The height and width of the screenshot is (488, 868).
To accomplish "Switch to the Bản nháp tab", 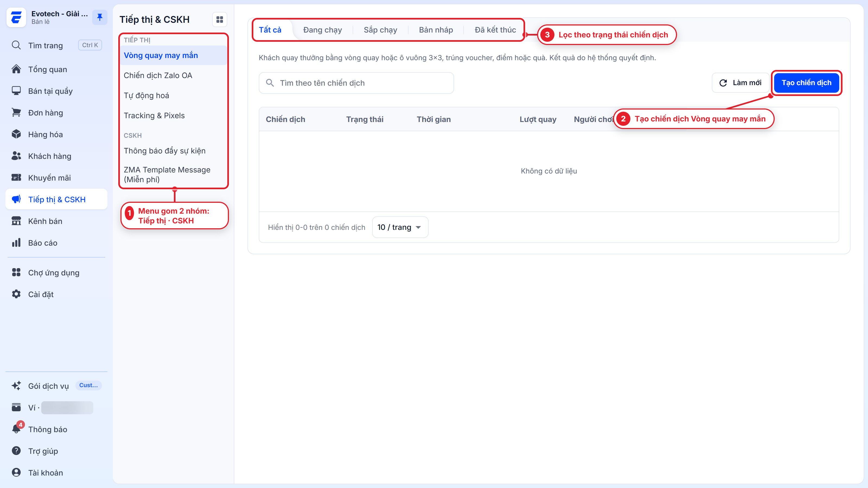I will pos(436,30).
